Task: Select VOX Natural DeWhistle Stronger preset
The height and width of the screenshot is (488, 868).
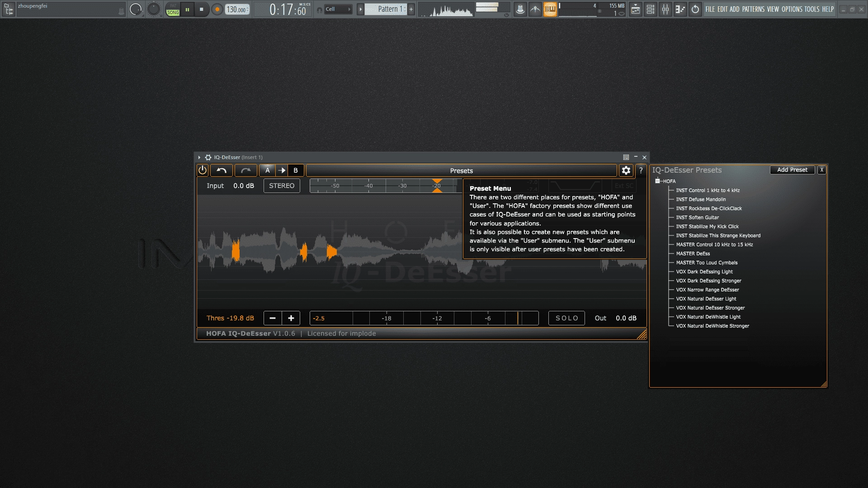Action: [712, 326]
